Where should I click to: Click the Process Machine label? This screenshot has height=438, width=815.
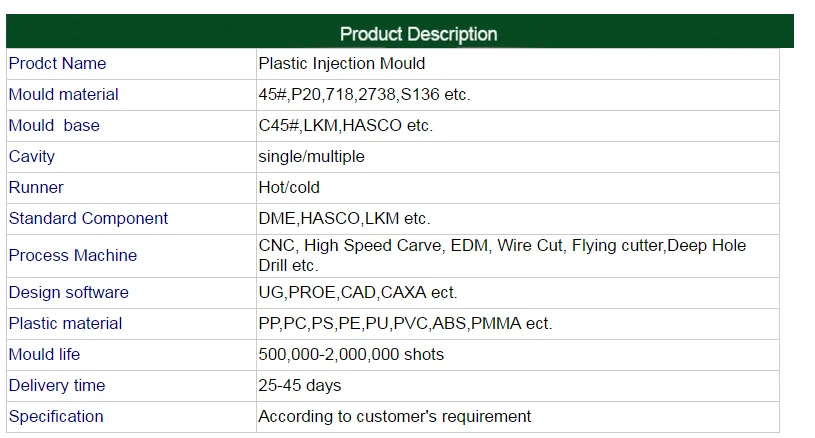pos(73,256)
